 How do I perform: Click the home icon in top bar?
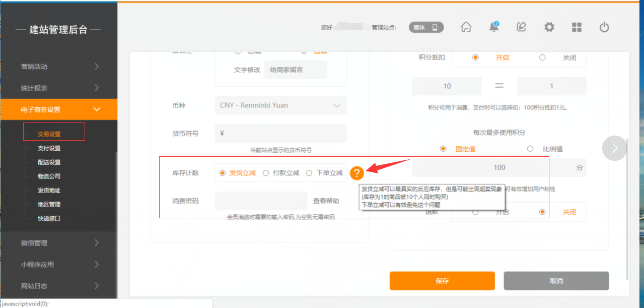[x=466, y=27]
